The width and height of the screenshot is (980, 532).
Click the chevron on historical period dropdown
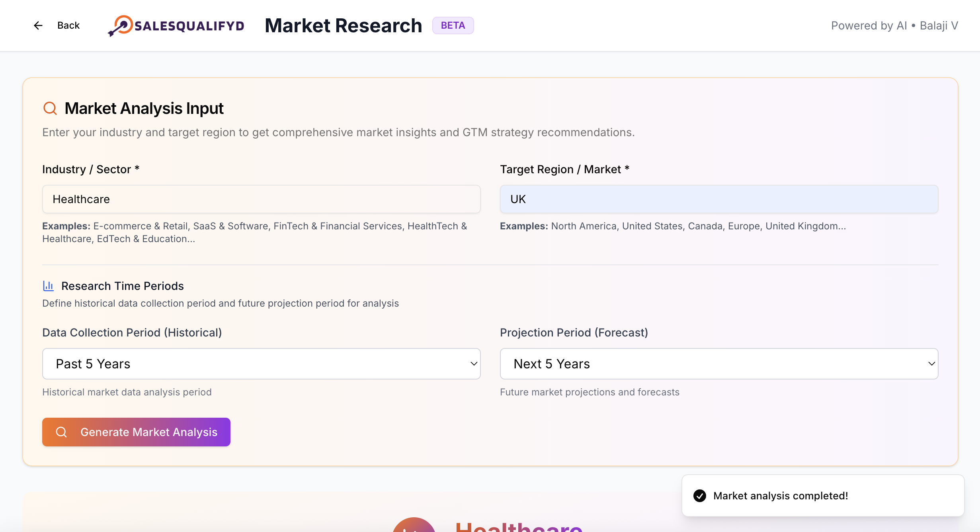tap(474, 364)
